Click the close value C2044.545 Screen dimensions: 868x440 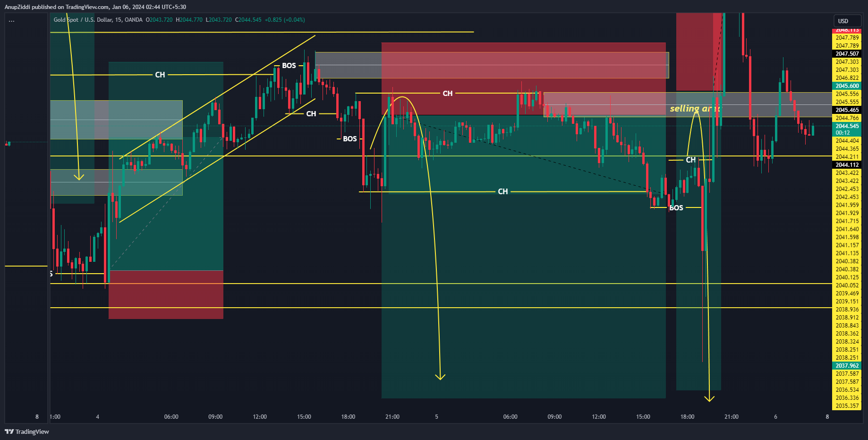coord(248,20)
